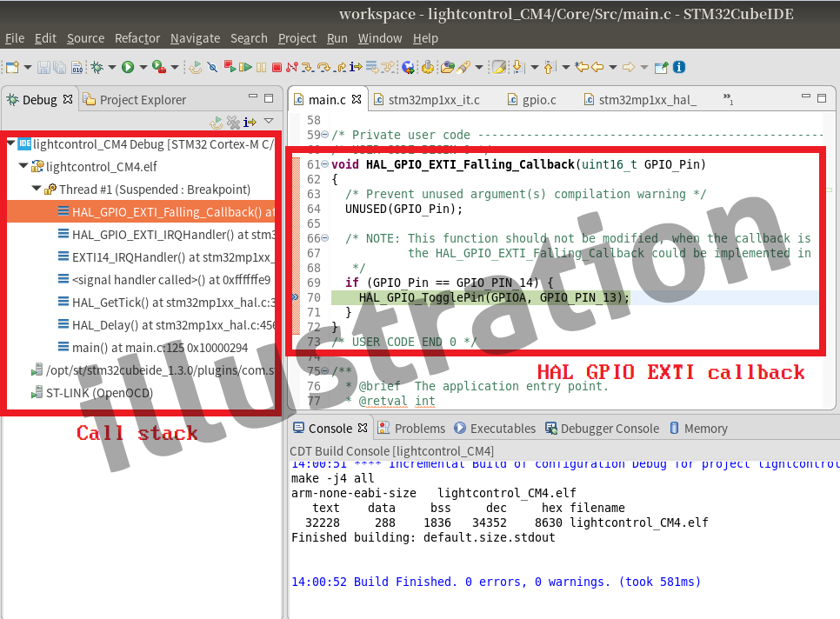Click the Last Edit Location arrow icon
The image size is (840, 619).
[x=581, y=67]
